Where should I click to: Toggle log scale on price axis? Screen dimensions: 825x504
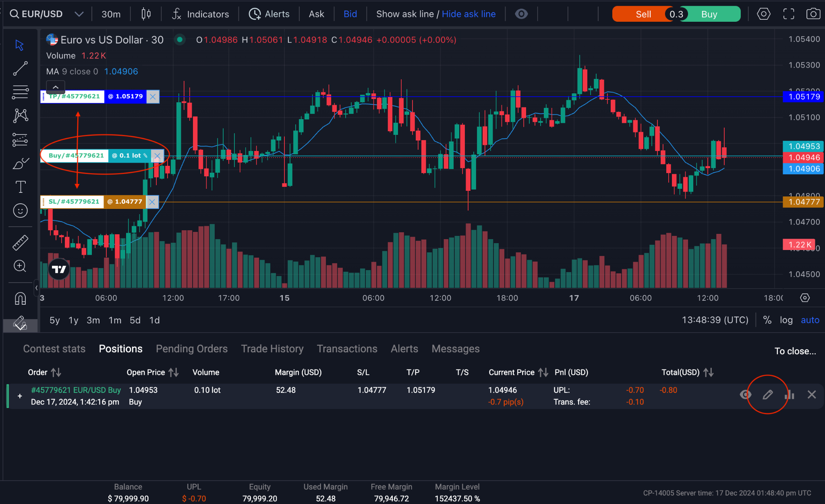point(786,320)
